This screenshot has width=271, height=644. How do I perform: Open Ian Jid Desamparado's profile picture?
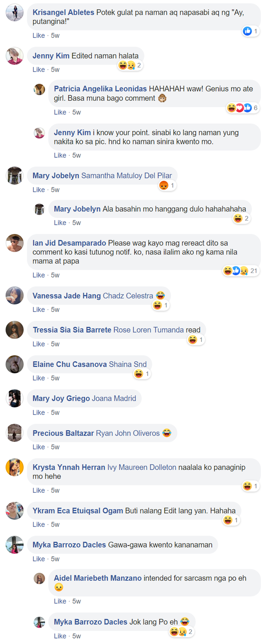(15, 243)
